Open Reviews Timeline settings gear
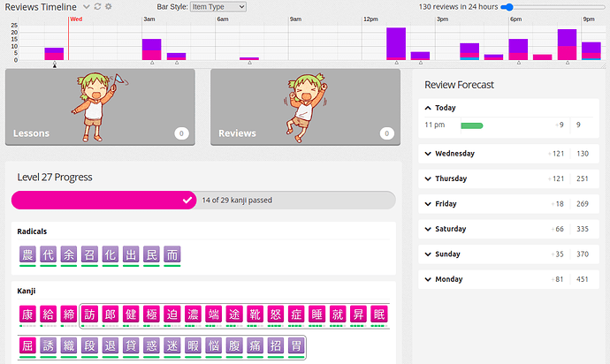Image resolution: width=610 pixels, height=364 pixels. pyautogui.click(x=108, y=6)
